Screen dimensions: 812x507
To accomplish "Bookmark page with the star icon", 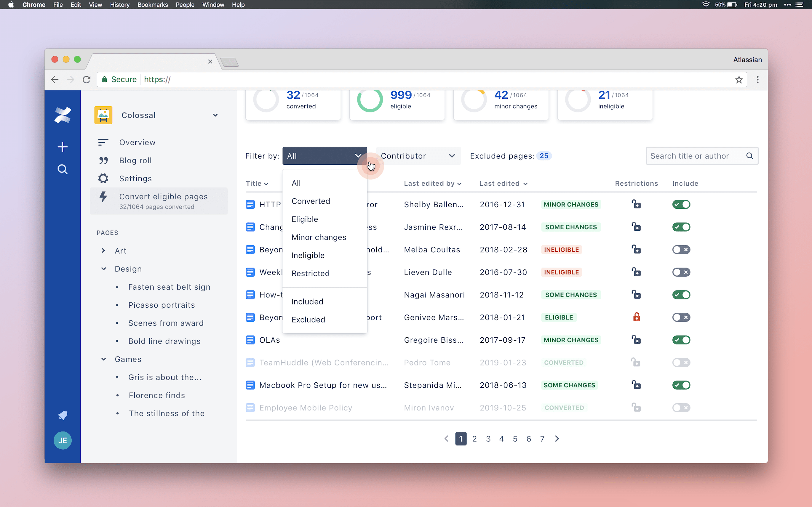I will click(x=739, y=79).
